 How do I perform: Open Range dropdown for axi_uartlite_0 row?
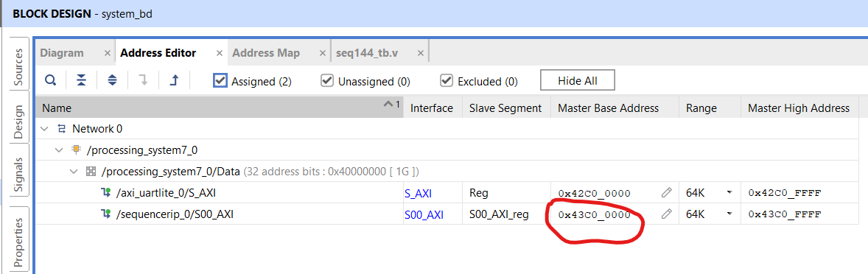click(729, 193)
